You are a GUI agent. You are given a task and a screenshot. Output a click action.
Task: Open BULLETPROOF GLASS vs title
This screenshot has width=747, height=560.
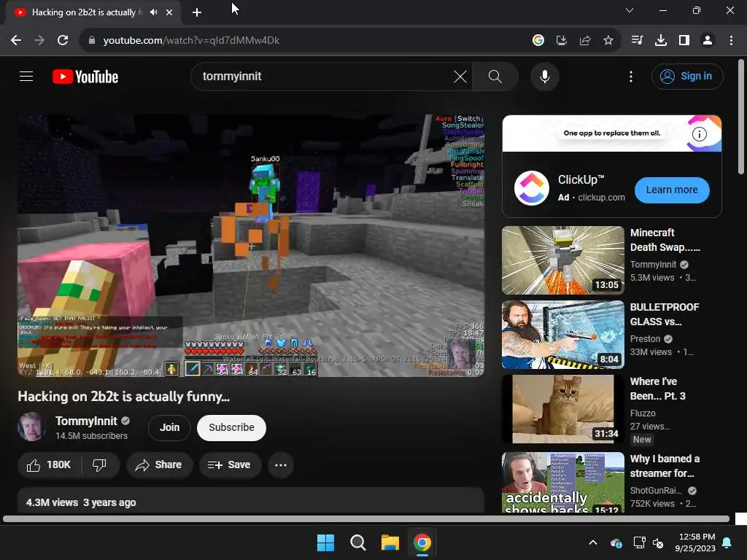pyautogui.click(x=665, y=314)
